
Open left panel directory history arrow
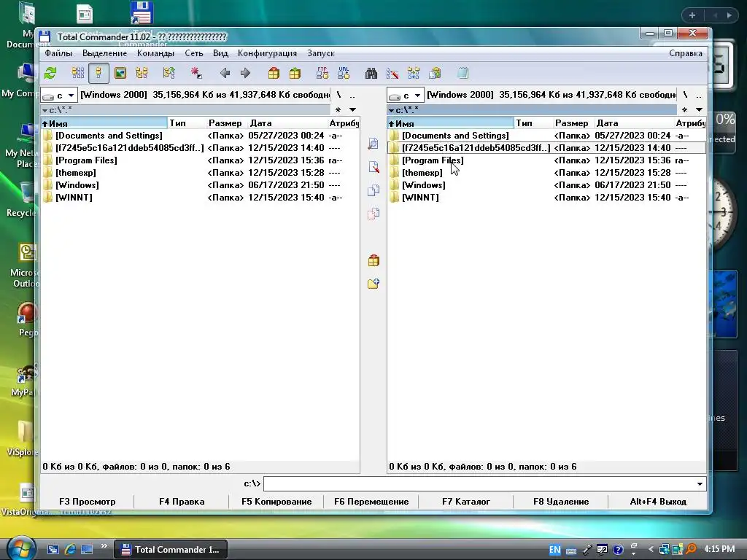click(x=352, y=110)
